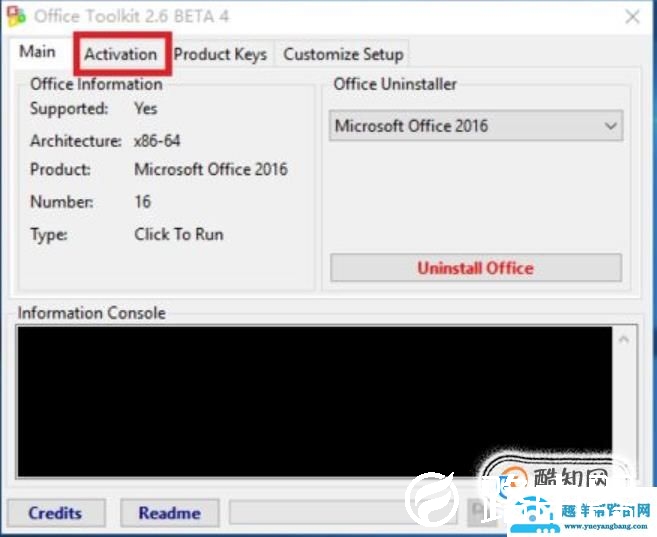Click the Uninstall Office button

coord(476,268)
